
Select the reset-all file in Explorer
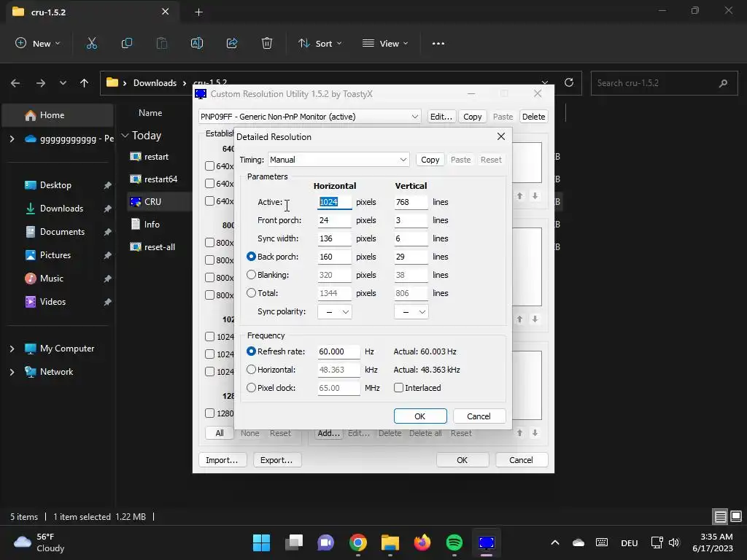tap(160, 247)
